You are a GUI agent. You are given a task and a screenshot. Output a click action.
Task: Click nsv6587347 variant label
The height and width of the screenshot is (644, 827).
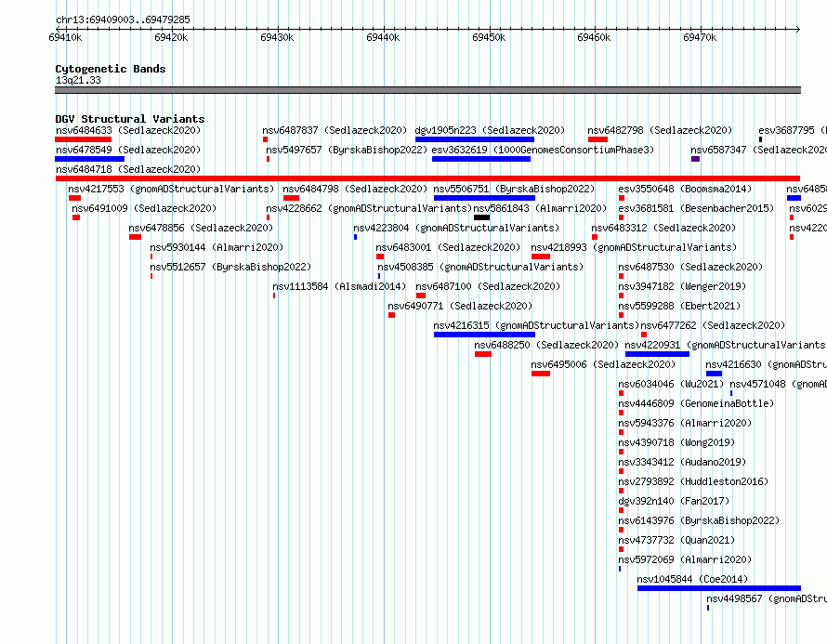coord(759,150)
